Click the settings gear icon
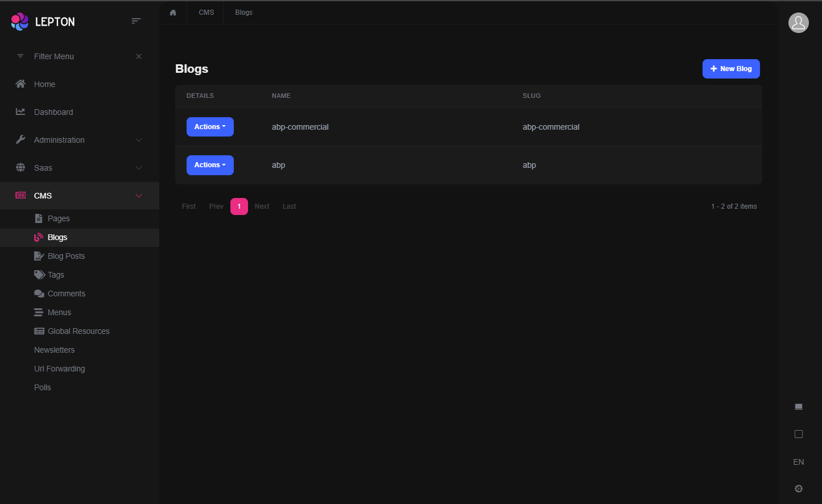Screen dimensions: 822x504 coord(798,489)
